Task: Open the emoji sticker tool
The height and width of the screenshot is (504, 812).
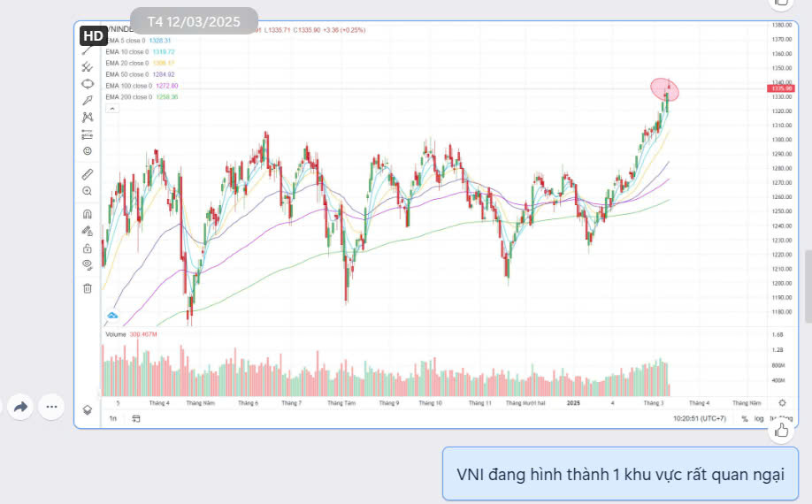Action: [x=87, y=150]
